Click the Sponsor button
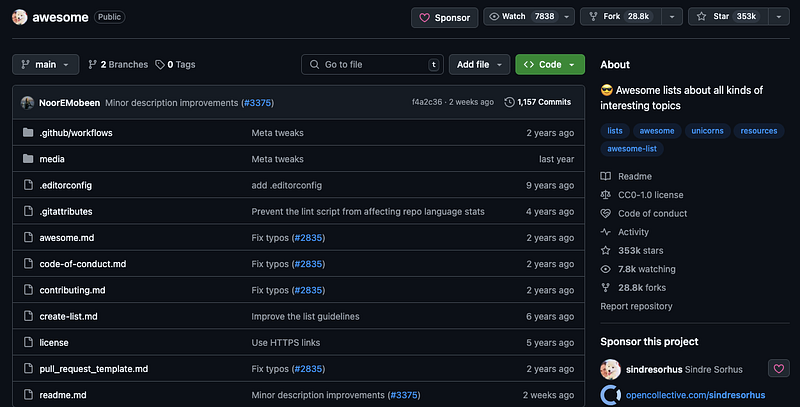The height and width of the screenshot is (407, 800). [444, 18]
